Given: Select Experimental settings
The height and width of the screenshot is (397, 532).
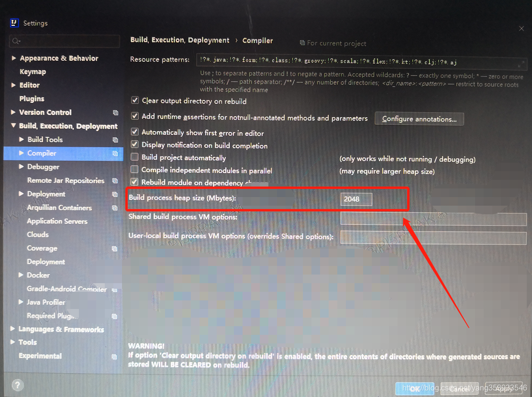Looking at the screenshot, I should pos(40,355).
